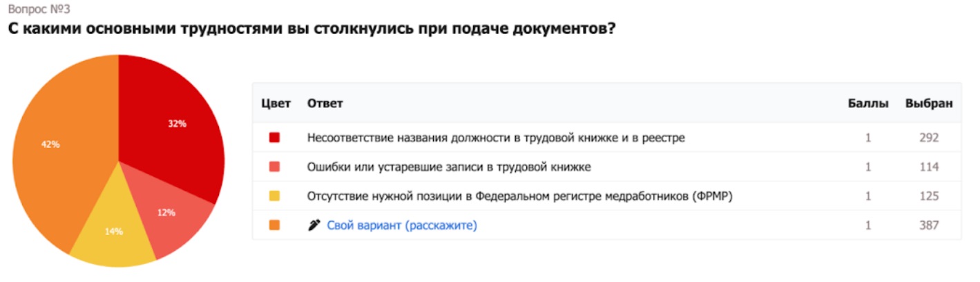This screenshot has height=282, width=980.
Task: Select the Отсутствие нужной позиции в ФРМР answer
Action: coord(519,196)
